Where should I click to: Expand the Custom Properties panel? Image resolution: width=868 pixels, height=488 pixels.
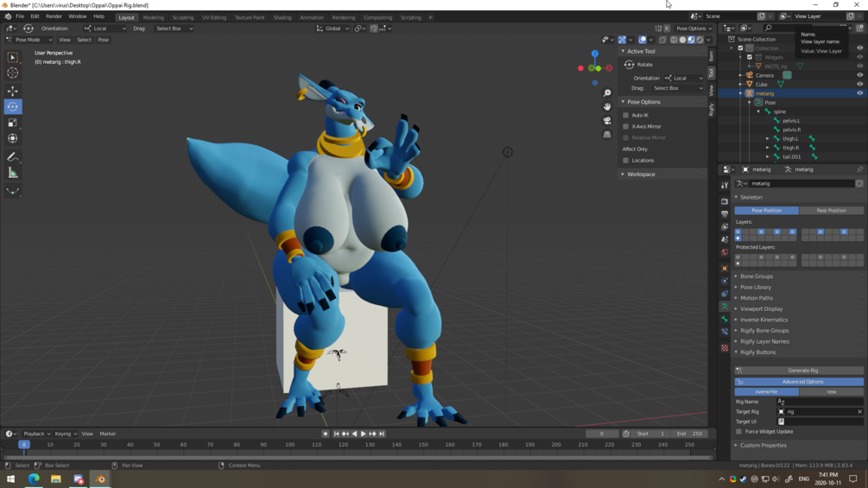[x=763, y=446]
